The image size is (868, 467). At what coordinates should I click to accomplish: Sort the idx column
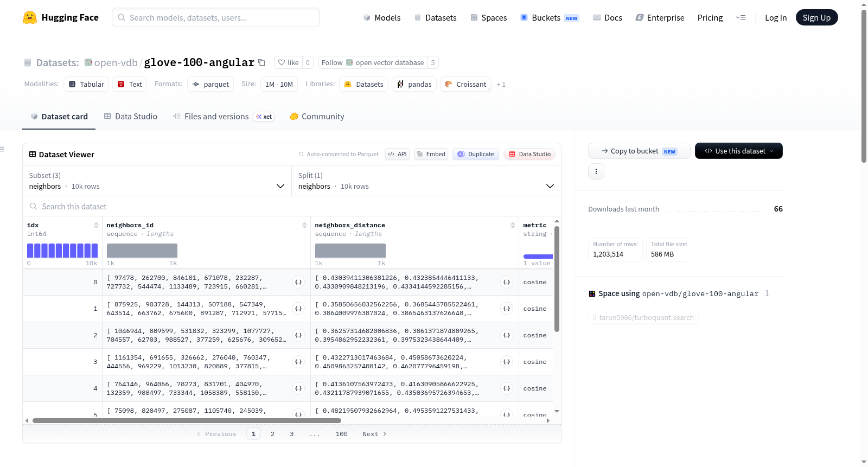click(x=96, y=225)
